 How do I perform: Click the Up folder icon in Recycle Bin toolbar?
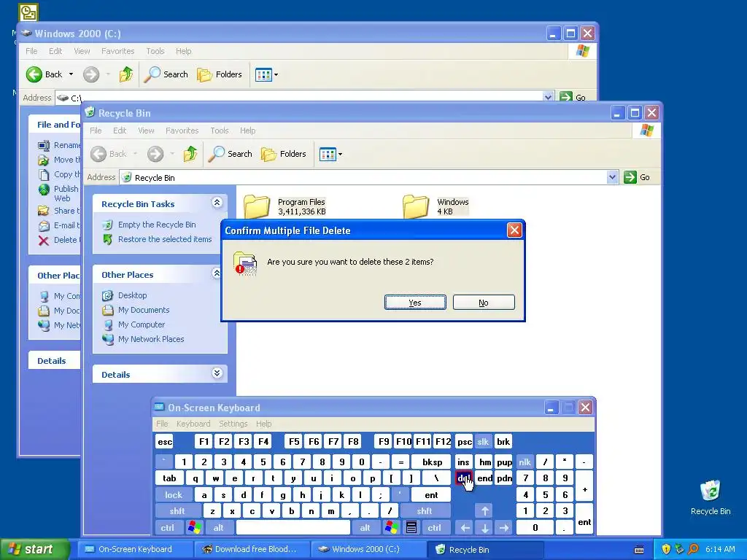190,154
